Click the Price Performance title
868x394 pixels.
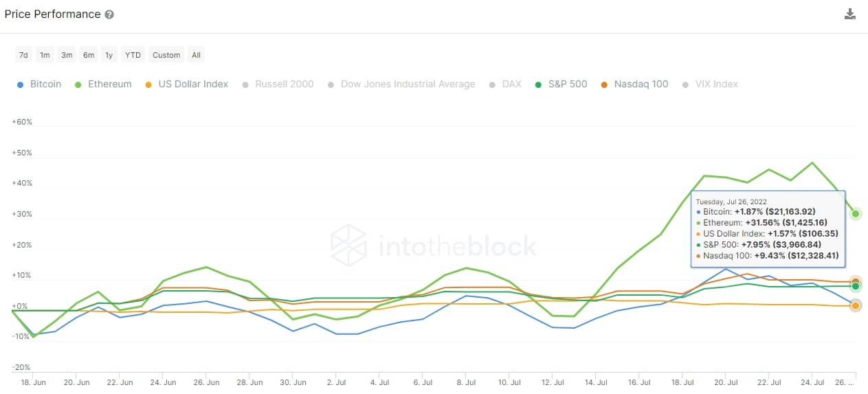[x=53, y=14]
